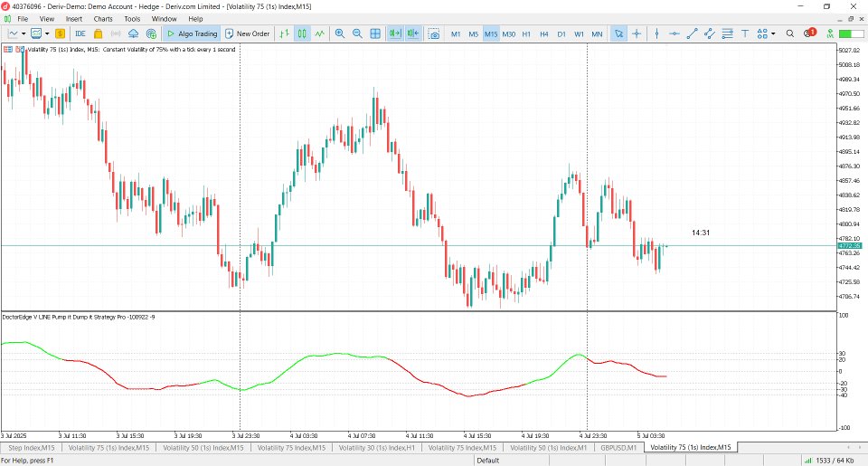
Task: Toggle Algo Trading on or off
Action: coord(192,33)
